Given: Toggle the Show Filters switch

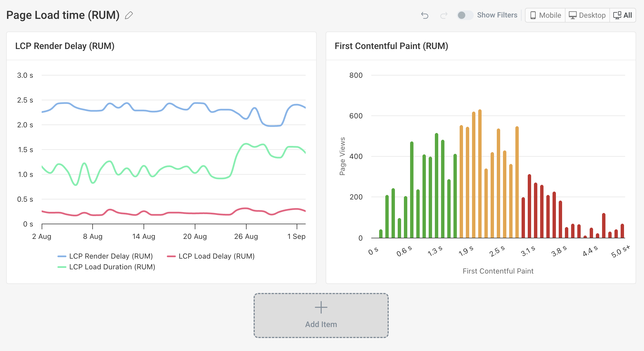Looking at the screenshot, I should point(465,15).
